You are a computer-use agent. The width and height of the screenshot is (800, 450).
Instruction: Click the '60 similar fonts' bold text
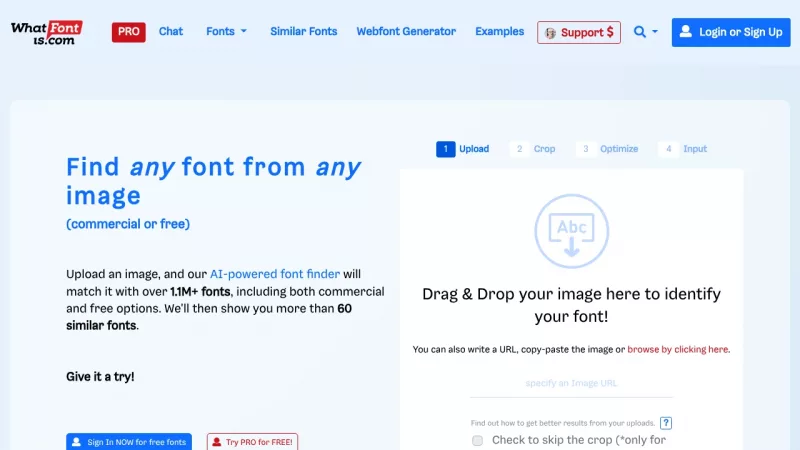[x=209, y=317]
